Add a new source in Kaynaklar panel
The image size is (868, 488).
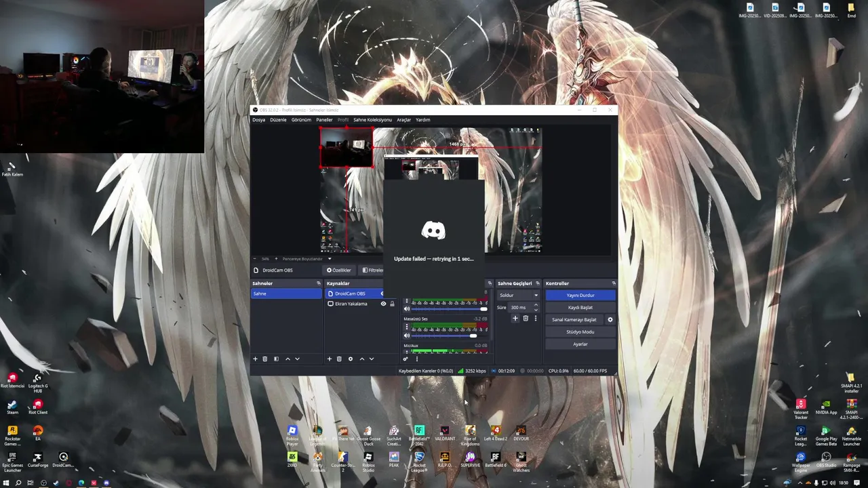pos(330,359)
